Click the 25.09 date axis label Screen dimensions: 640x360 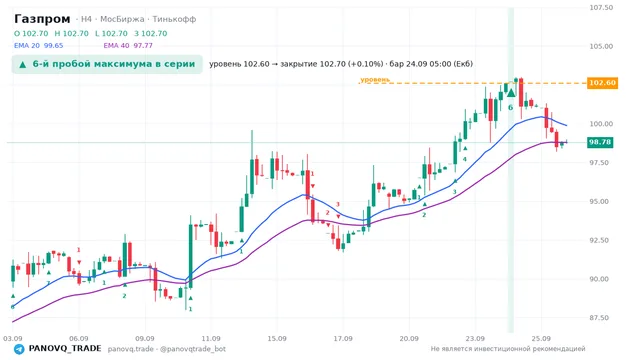[x=541, y=339]
